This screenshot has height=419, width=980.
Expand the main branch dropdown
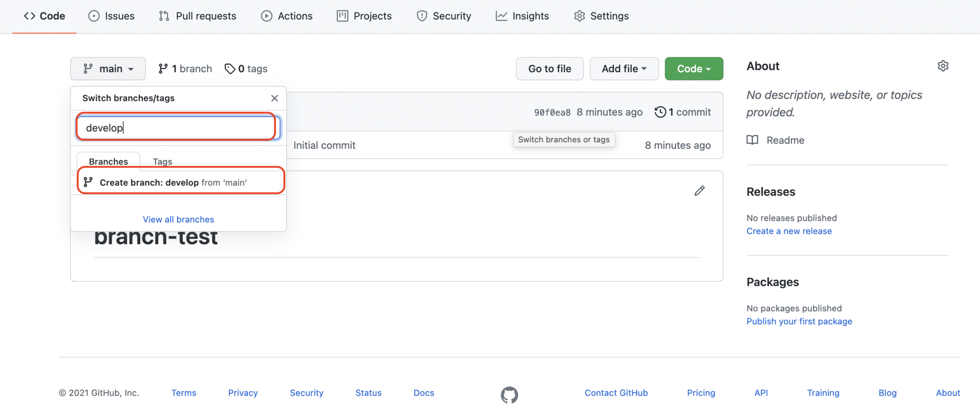pos(108,69)
